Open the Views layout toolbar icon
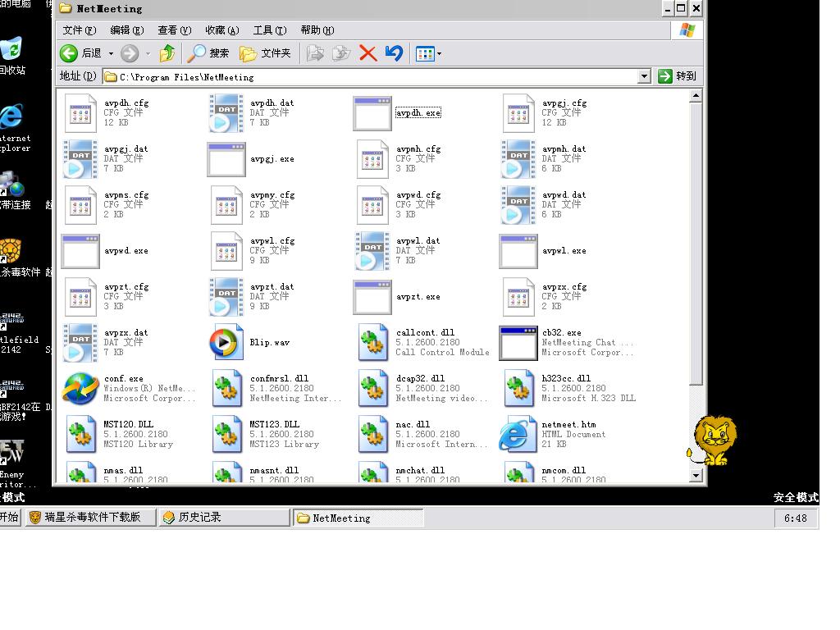This screenshot has width=840, height=630. [x=425, y=53]
